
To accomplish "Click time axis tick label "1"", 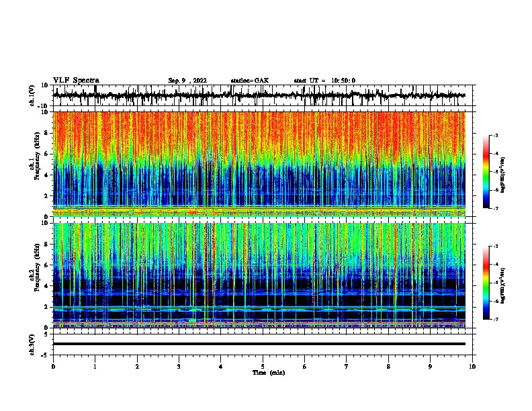I will [95, 367].
